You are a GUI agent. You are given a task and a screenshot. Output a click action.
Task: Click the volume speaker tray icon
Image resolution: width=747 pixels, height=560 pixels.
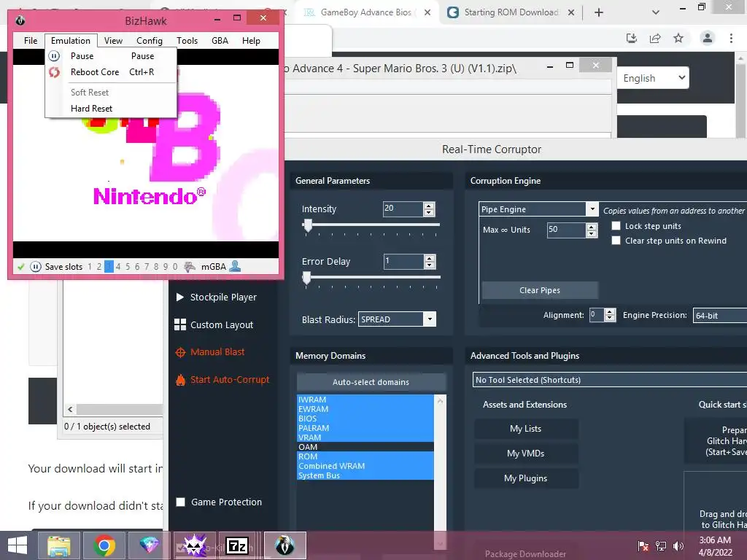click(x=678, y=545)
